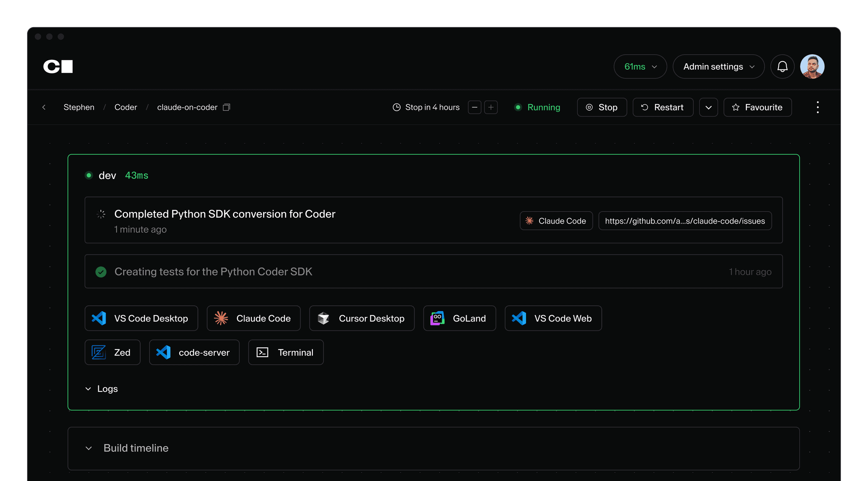The width and height of the screenshot is (868, 481).
Task: Click claude-on-coder breadcrumb name
Action: (x=187, y=107)
